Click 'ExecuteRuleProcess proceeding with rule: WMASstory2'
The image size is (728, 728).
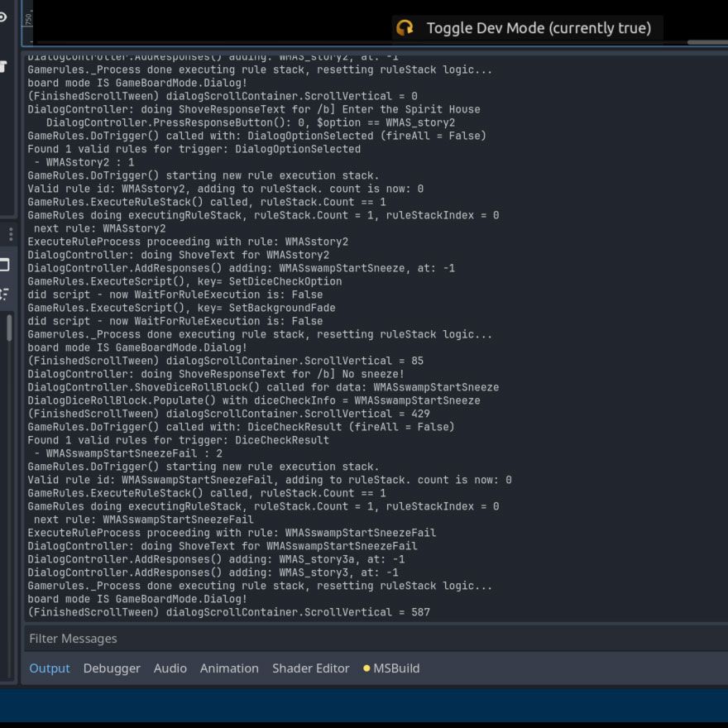point(188,242)
